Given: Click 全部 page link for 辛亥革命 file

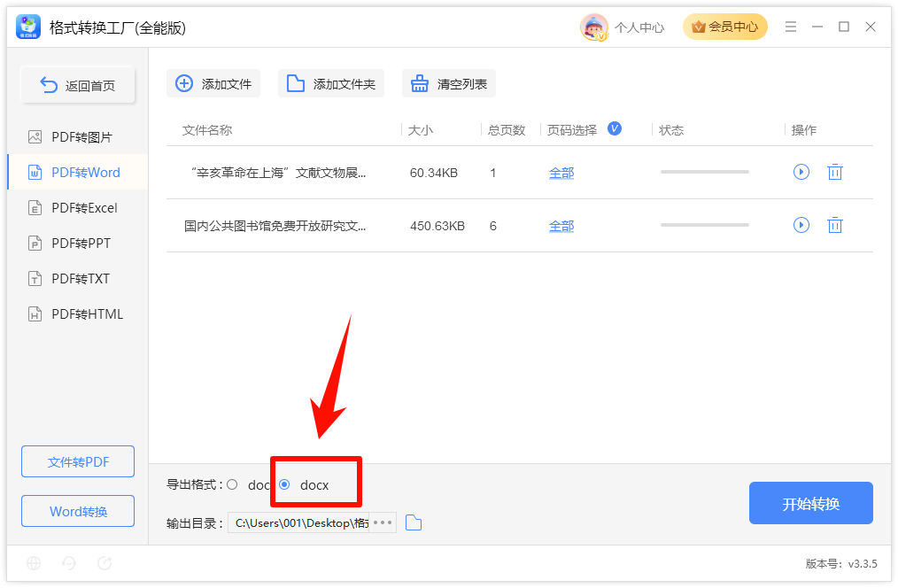Looking at the screenshot, I should (x=561, y=173).
